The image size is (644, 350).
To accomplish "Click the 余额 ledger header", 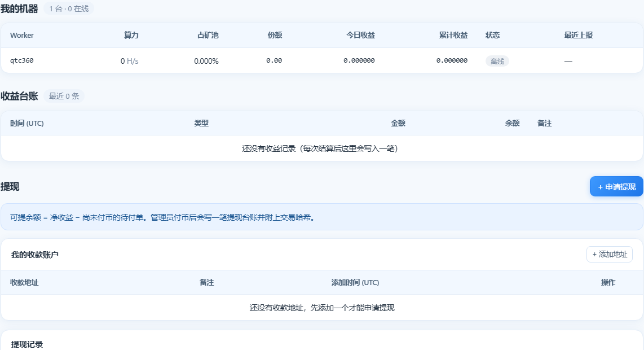I will pyautogui.click(x=512, y=124).
